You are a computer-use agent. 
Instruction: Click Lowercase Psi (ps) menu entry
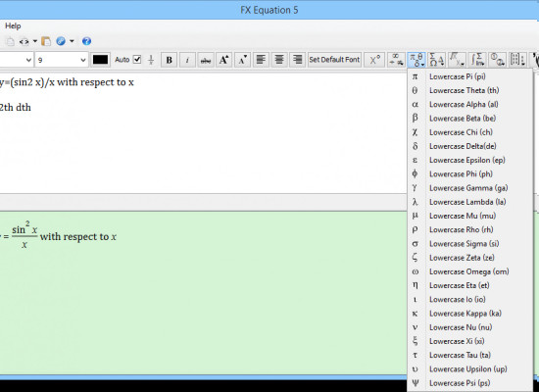[x=469, y=383]
